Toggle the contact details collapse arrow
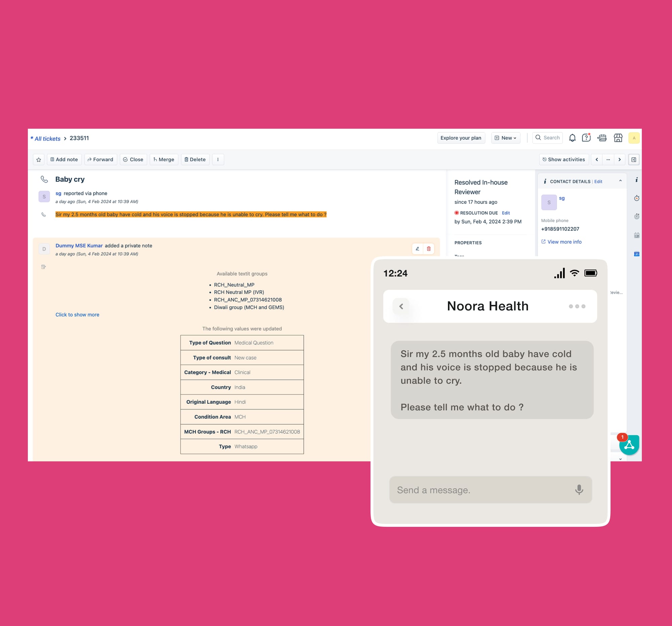The height and width of the screenshot is (626, 672). [x=621, y=181]
